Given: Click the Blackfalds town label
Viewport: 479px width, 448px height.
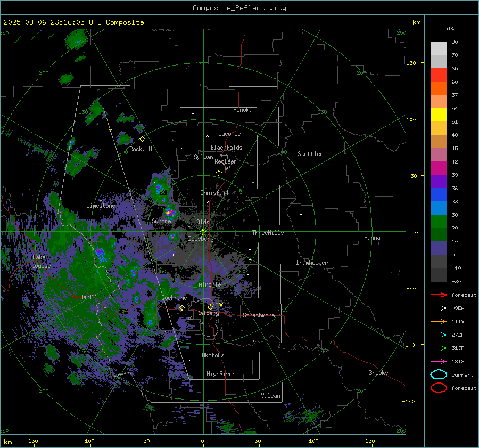Looking at the screenshot, I should point(226,148).
